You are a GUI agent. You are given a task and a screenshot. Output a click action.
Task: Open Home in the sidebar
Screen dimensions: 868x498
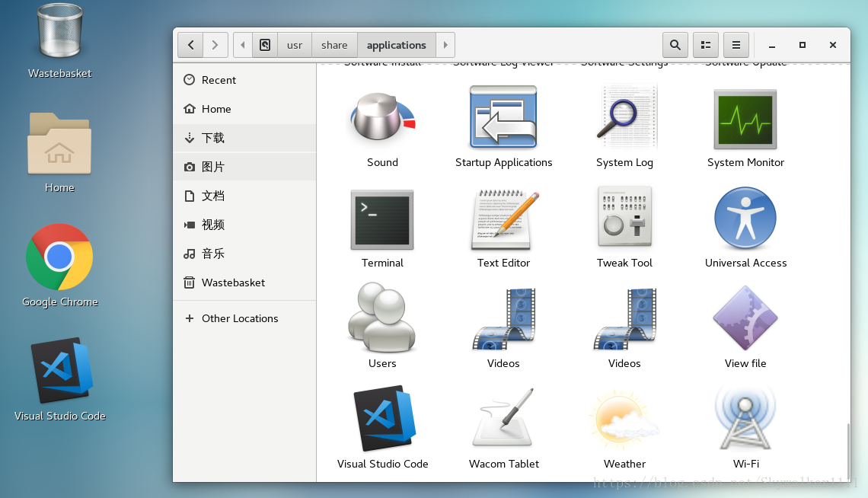[x=244, y=109]
